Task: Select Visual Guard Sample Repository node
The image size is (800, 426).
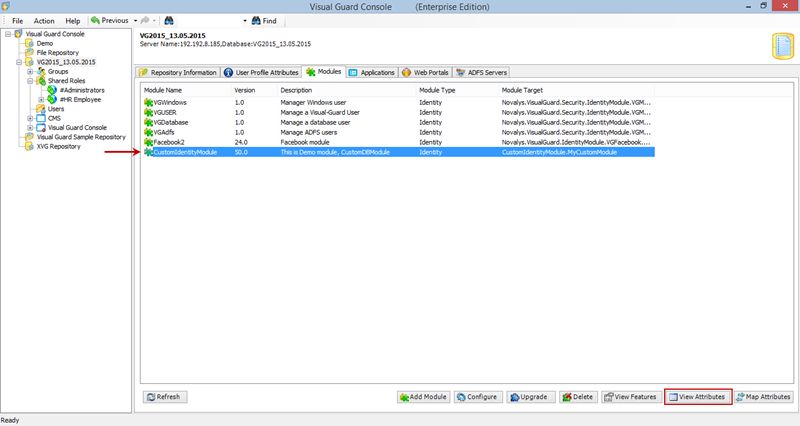Action: tap(81, 137)
